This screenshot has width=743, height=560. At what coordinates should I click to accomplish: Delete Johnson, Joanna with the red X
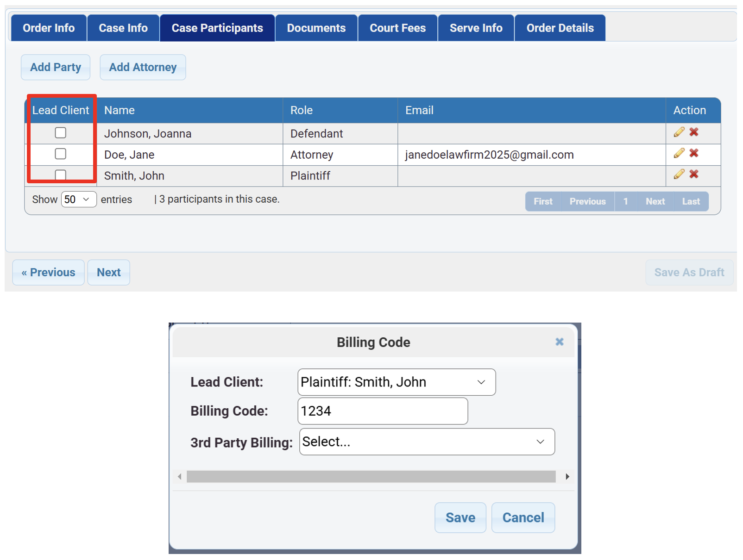point(694,132)
